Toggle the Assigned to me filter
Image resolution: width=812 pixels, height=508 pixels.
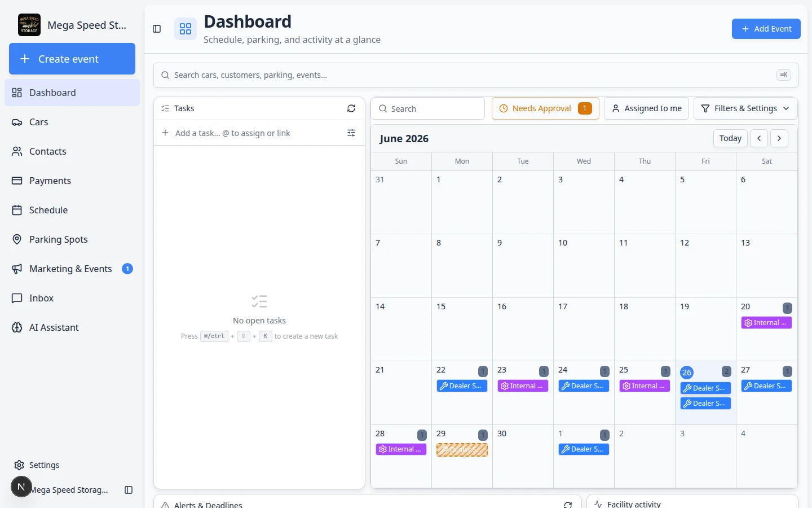646,108
